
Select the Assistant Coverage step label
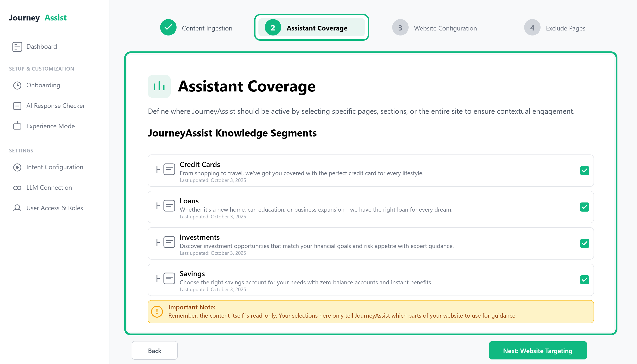(317, 28)
